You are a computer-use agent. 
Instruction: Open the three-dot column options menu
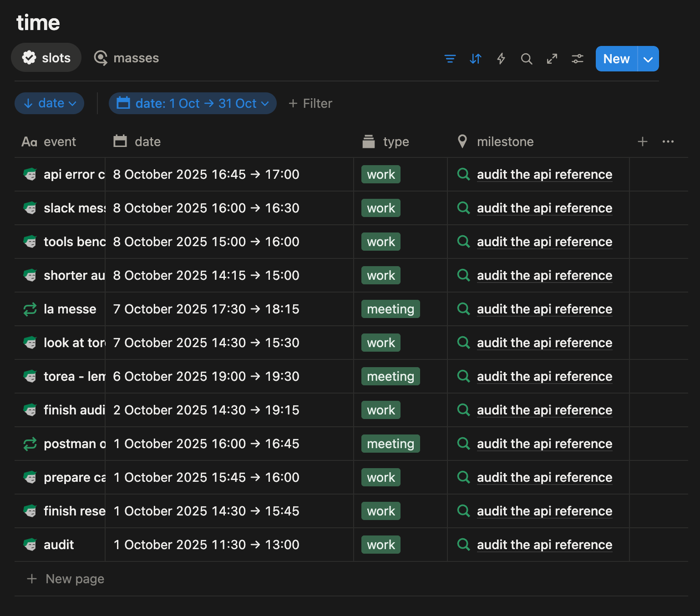668,141
